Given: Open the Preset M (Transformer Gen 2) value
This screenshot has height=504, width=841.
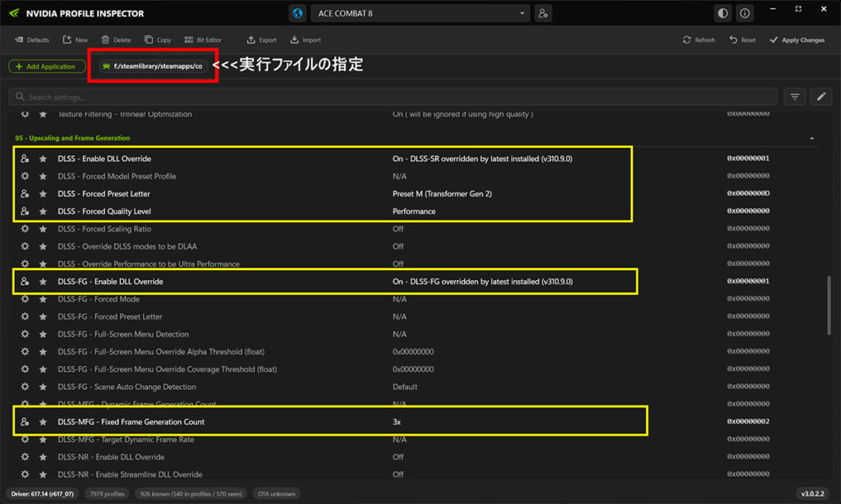Looking at the screenshot, I should click(x=442, y=194).
